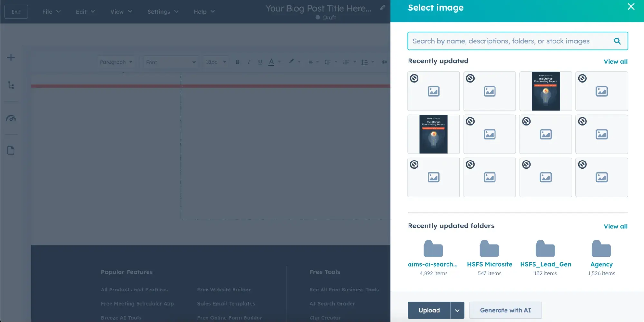644x322 pixels.
Task: Expand the line spacing dropdown arrow
Action: click(x=373, y=62)
